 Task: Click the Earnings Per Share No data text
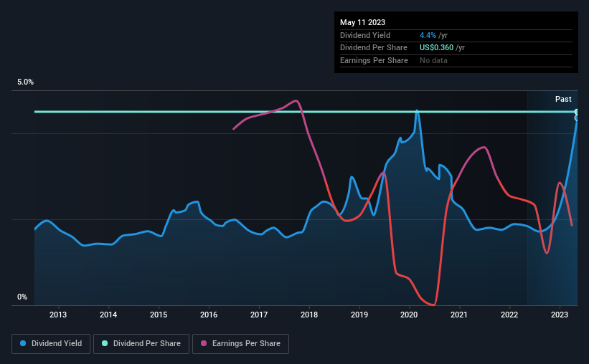click(433, 60)
